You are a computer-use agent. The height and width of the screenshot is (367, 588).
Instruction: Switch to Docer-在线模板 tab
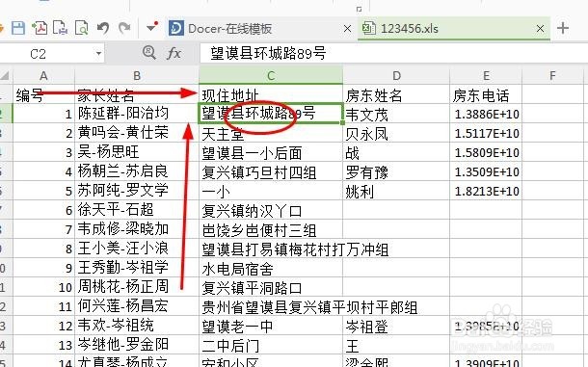[229, 29]
